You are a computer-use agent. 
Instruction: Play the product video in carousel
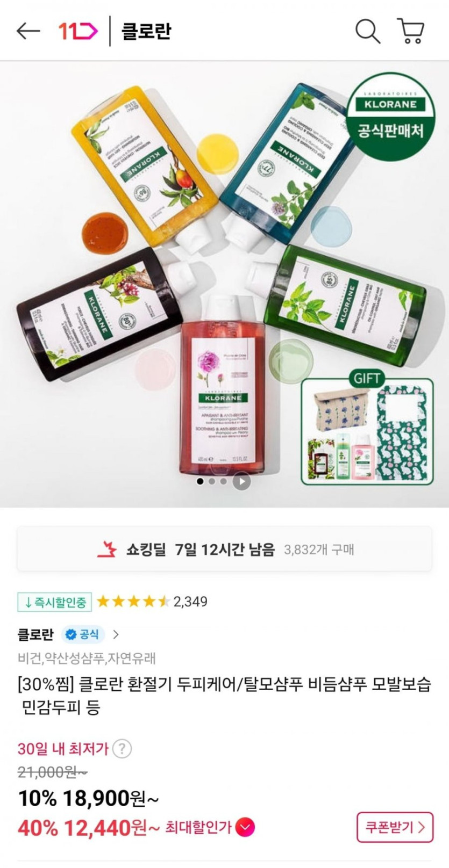click(x=241, y=481)
